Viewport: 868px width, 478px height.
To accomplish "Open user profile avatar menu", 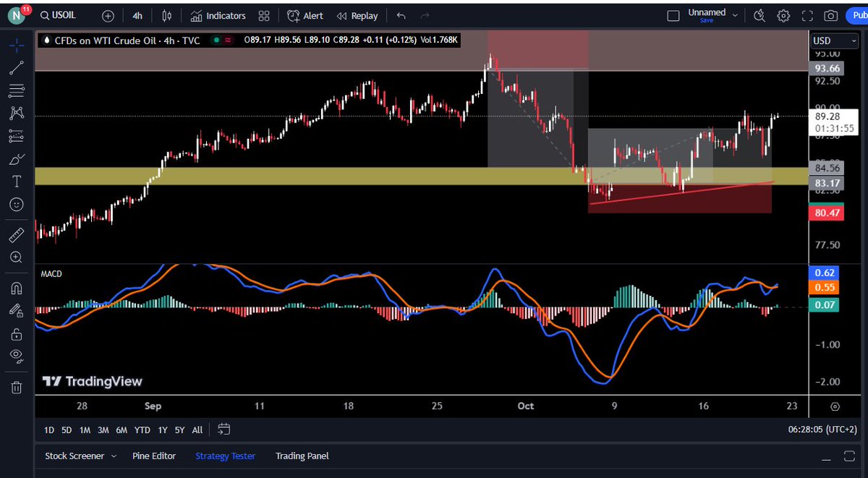I will coord(17,15).
